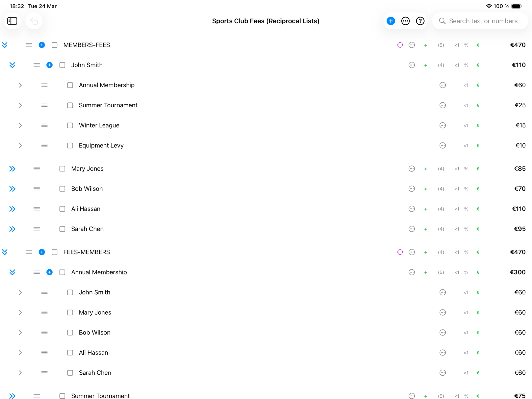Click the pink sync icon on MEMBERS-FEES

[x=400, y=45]
